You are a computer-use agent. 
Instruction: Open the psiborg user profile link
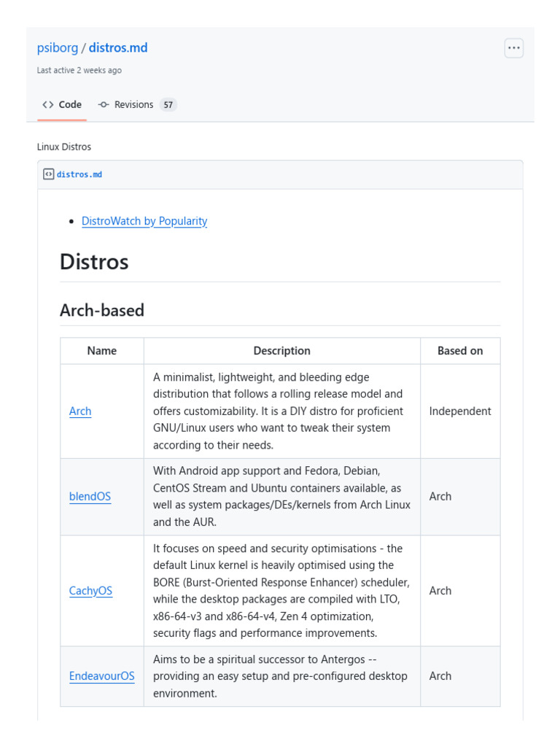click(x=58, y=48)
